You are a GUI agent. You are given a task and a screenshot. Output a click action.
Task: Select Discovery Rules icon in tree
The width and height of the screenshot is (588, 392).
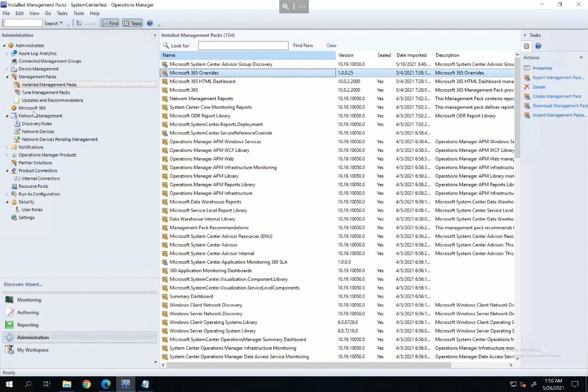click(17, 124)
